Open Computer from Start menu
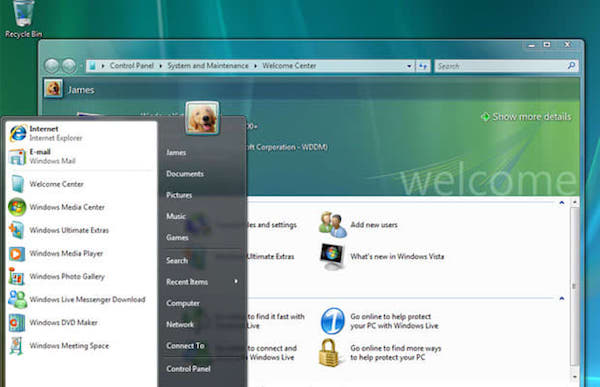 pyautogui.click(x=183, y=303)
